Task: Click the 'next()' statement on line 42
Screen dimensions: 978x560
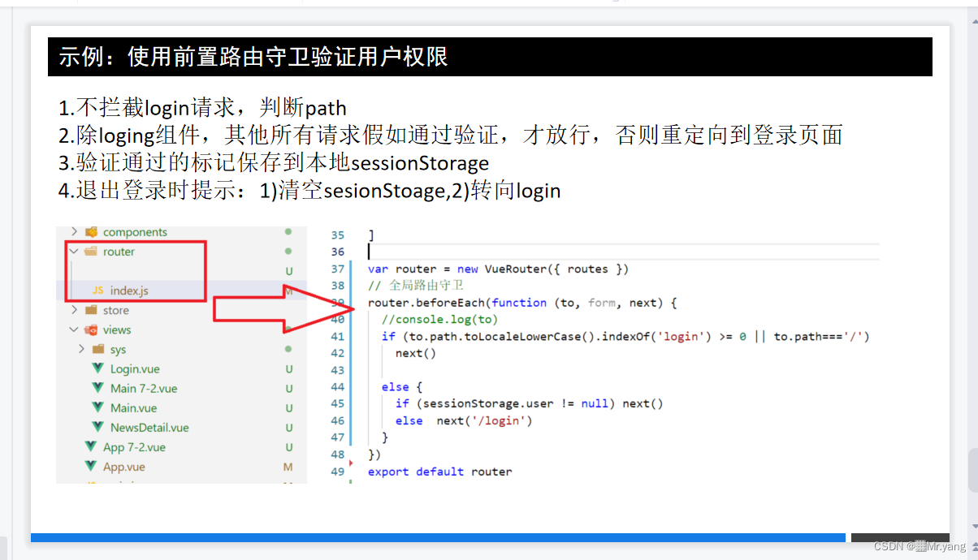Action: [x=415, y=353]
